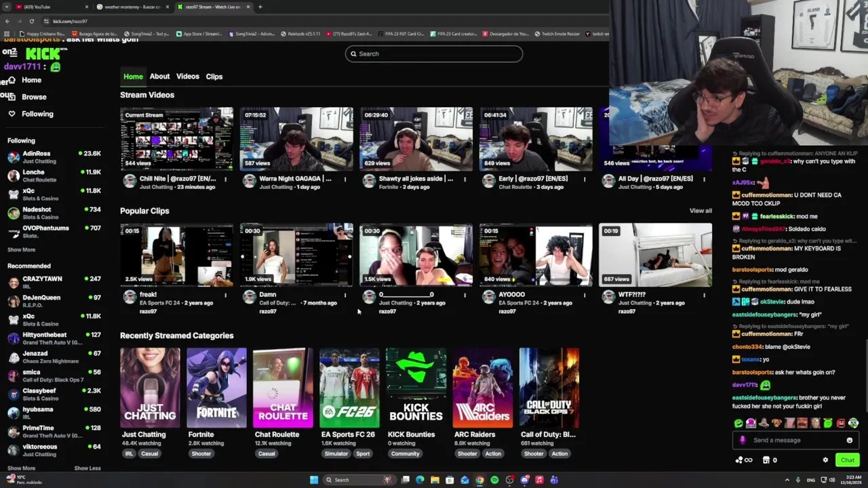Expand Recommended list with Show More

pyautogui.click(x=21, y=468)
